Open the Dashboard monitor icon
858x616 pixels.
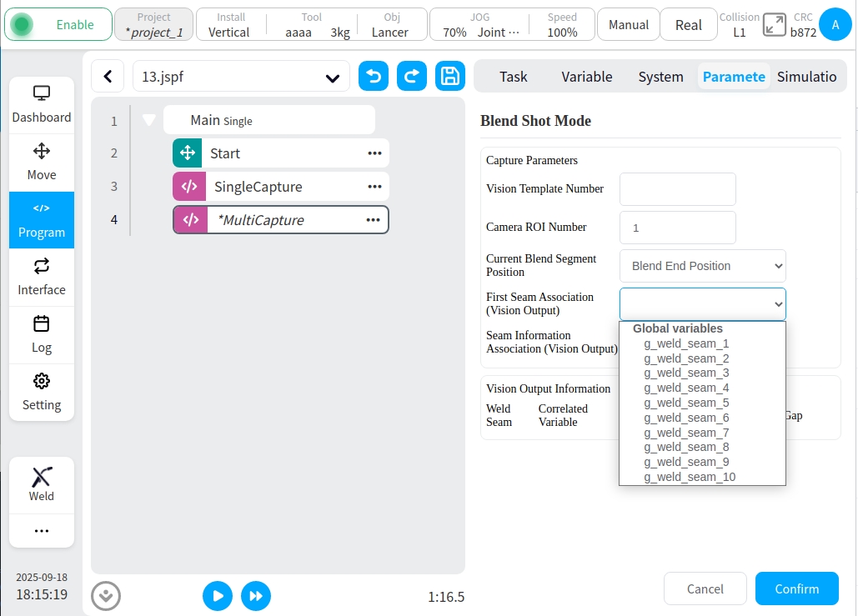(42, 104)
